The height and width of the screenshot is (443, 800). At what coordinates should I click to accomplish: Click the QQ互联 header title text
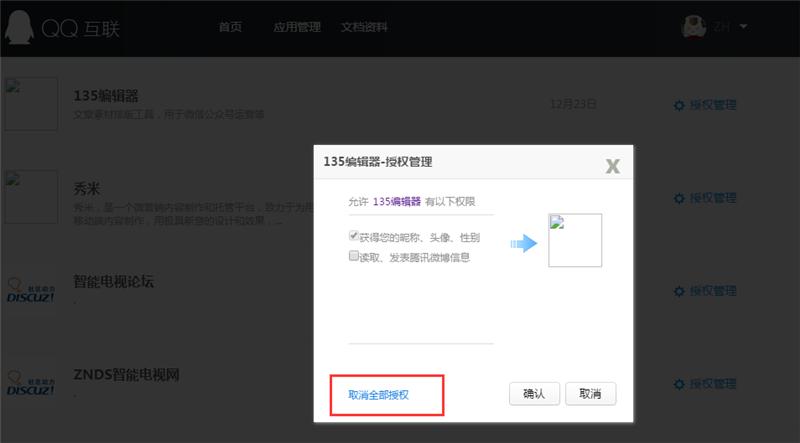click(x=80, y=29)
